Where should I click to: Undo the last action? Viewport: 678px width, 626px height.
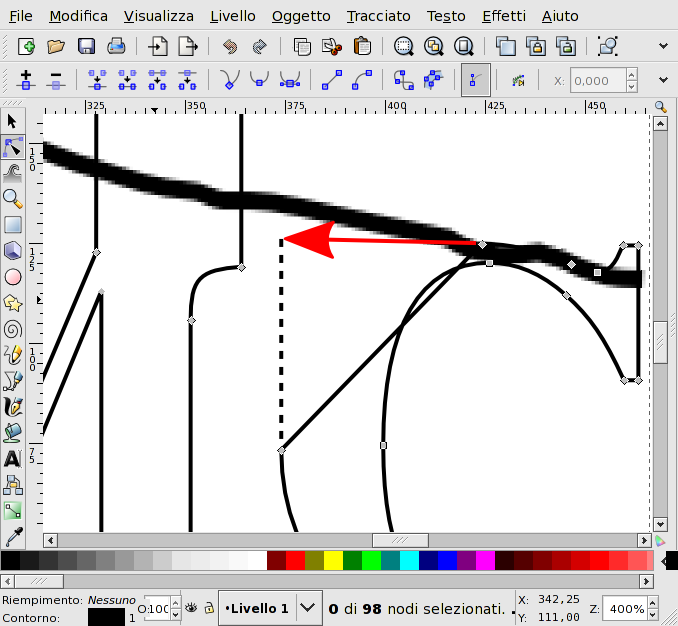tap(230, 46)
